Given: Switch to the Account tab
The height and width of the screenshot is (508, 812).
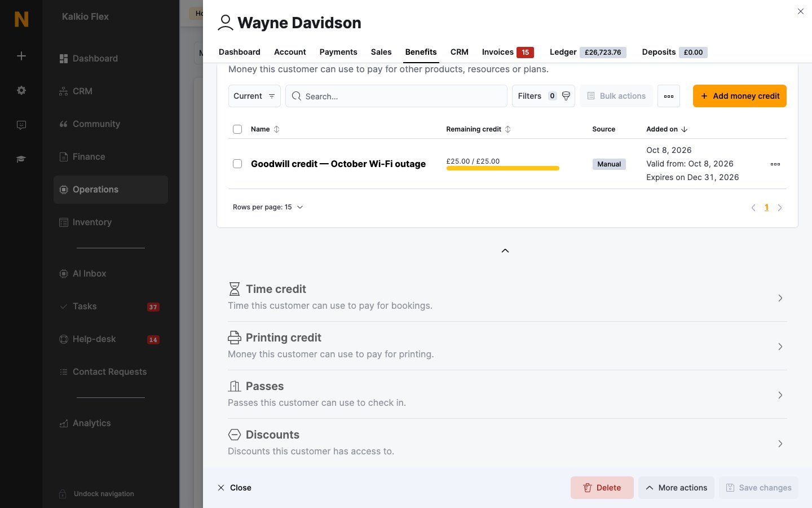Looking at the screenshot, I should [290, 52].
